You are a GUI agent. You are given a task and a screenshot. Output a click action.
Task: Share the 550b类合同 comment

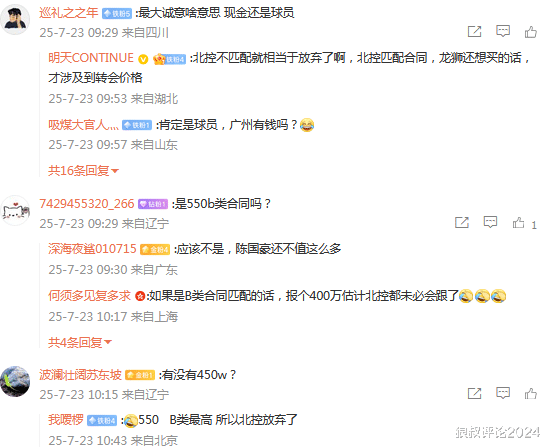[x=462, y=223]
